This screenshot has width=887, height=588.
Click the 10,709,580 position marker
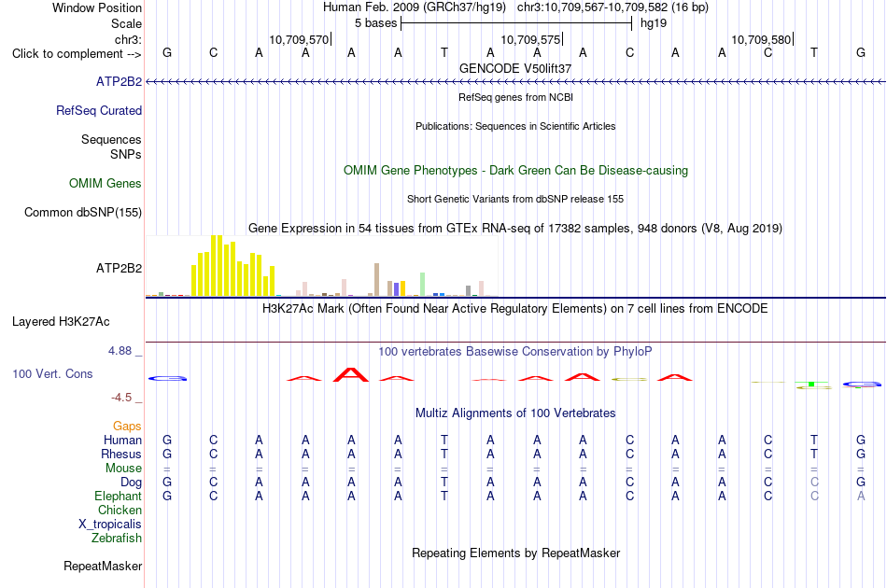click(761, 39)
